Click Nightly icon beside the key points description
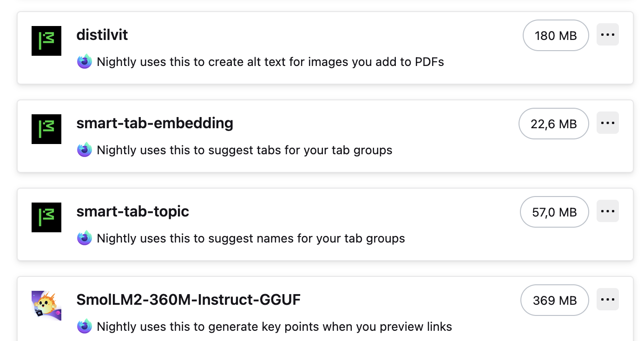This screenshot has height=341, width=644. pos(85,327)
